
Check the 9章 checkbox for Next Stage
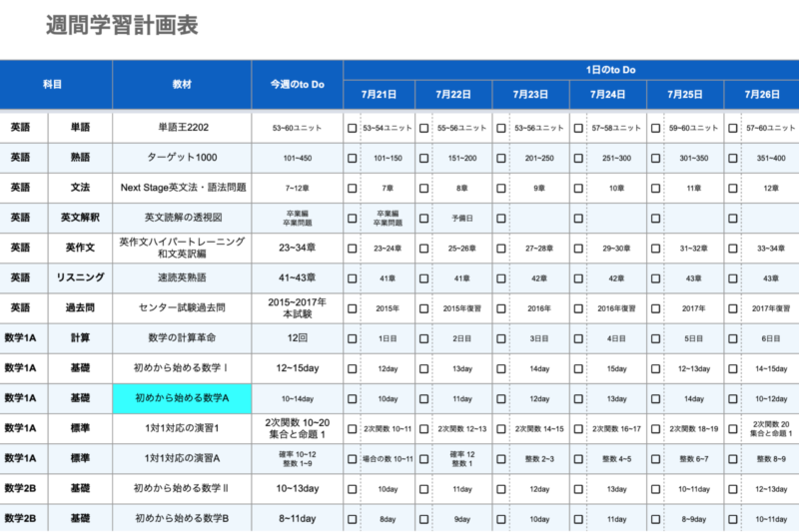pos(501,189)
